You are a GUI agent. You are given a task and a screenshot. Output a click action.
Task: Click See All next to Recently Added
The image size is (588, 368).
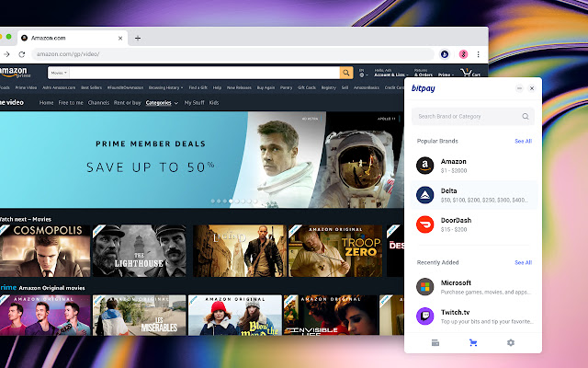click(523, 262)
